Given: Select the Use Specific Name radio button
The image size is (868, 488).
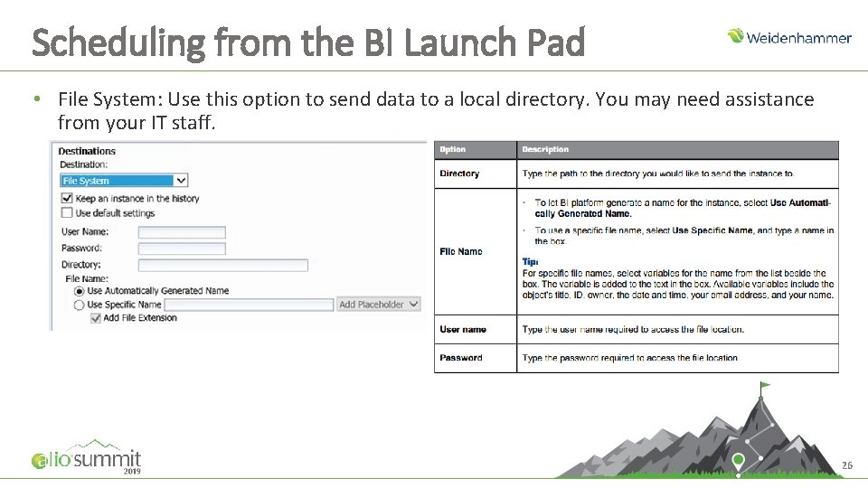Looking at the screenshot, I should [80, 305].
